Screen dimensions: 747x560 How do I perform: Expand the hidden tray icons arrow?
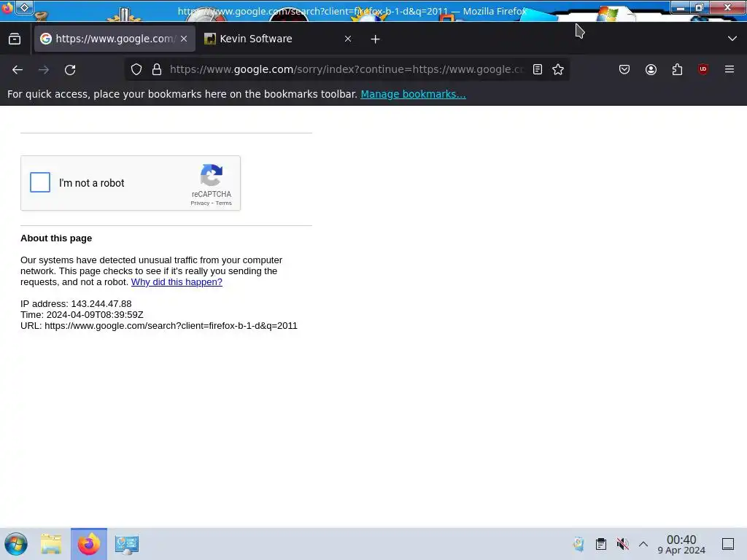(x=643, y=544)
